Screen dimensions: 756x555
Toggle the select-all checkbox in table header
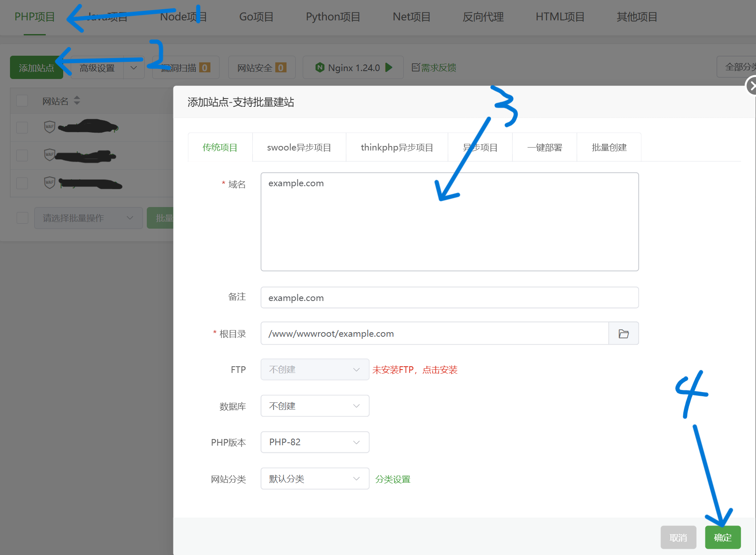(22, 101)
